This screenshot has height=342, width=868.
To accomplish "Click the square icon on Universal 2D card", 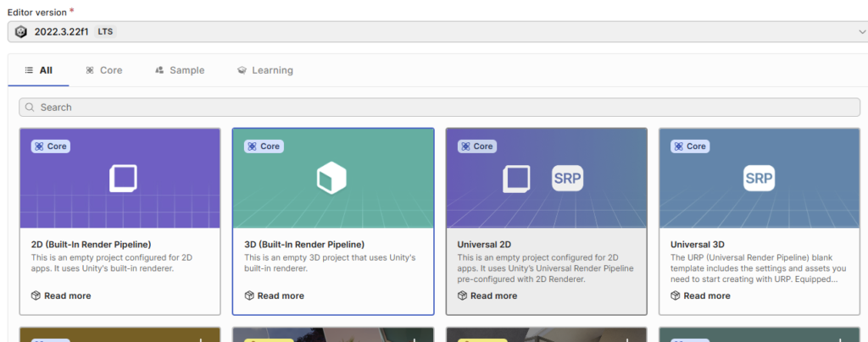I will [516, 179].
